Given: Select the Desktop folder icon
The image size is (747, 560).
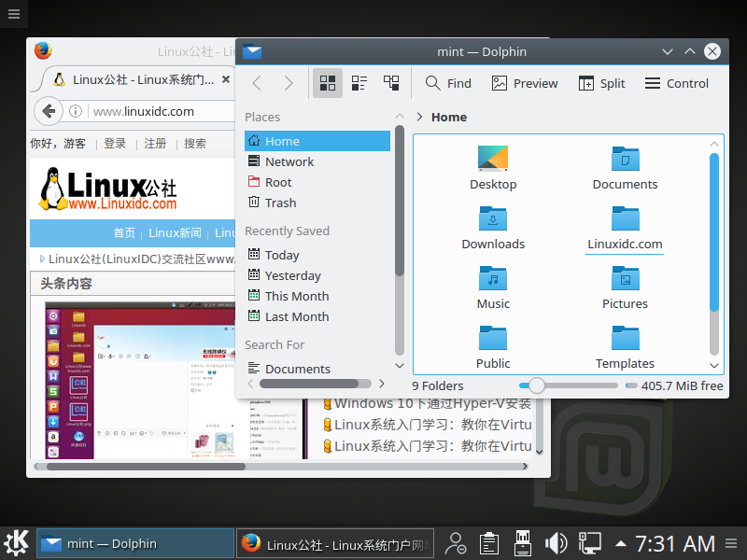Looking at the screenshot, I should click(x=493, y=158).
